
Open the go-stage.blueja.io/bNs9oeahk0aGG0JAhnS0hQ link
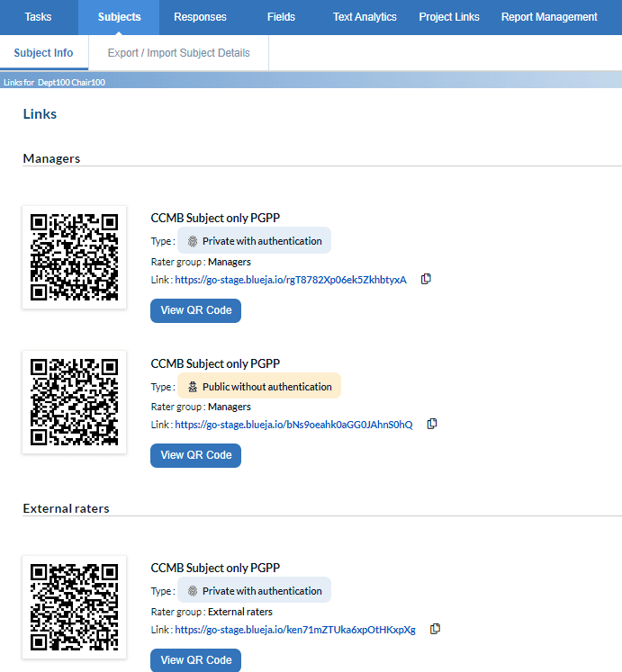[293, 425]
